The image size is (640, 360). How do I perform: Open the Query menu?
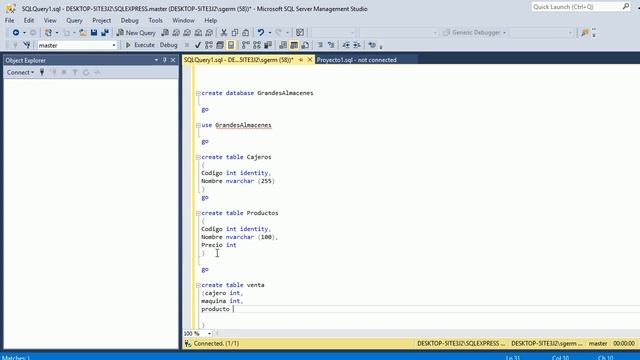click(x=74, y=20)
